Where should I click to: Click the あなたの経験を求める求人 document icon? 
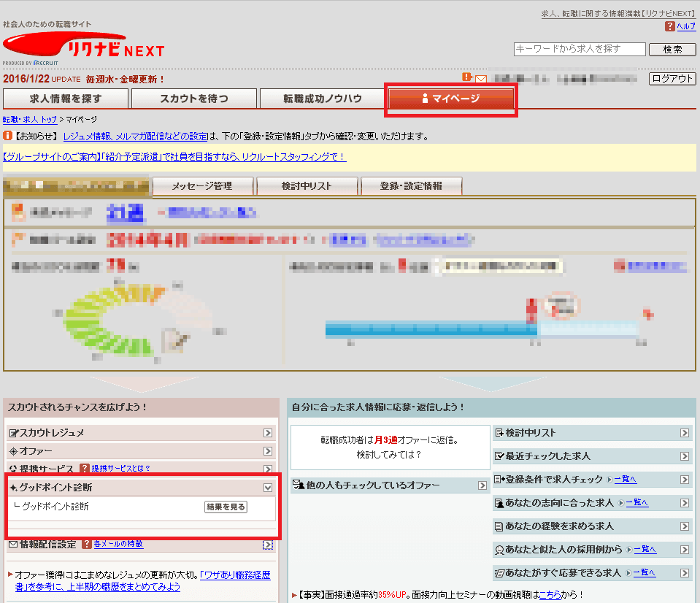click(x=499, y=526)
